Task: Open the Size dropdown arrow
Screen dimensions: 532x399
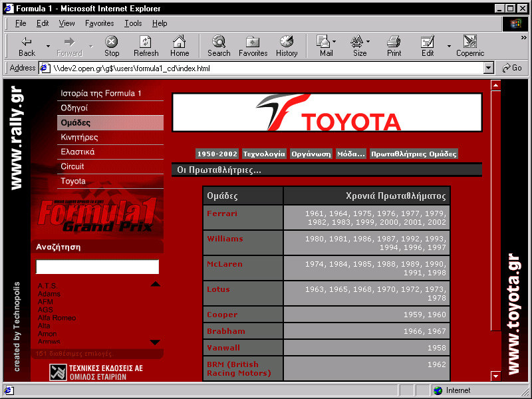Action: tap(368, 41)
